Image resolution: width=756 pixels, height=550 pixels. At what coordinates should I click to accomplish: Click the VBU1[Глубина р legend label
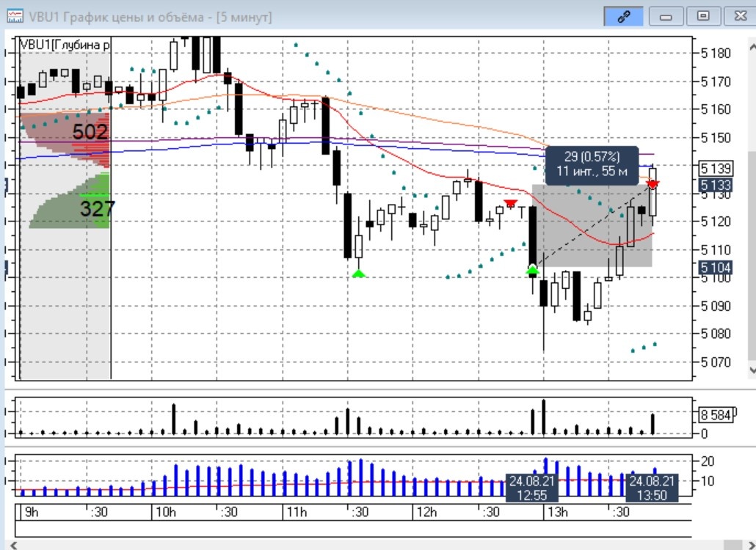point(65,45)
